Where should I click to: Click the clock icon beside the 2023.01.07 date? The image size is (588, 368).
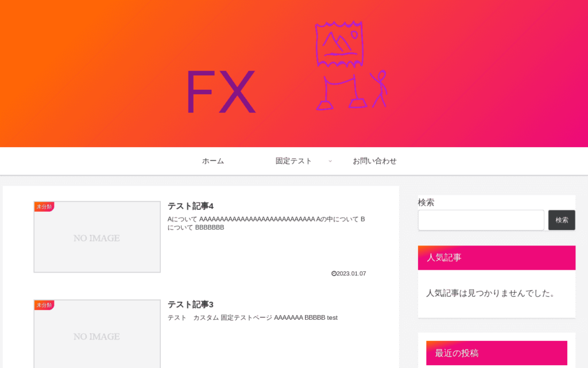click(332, 274)
